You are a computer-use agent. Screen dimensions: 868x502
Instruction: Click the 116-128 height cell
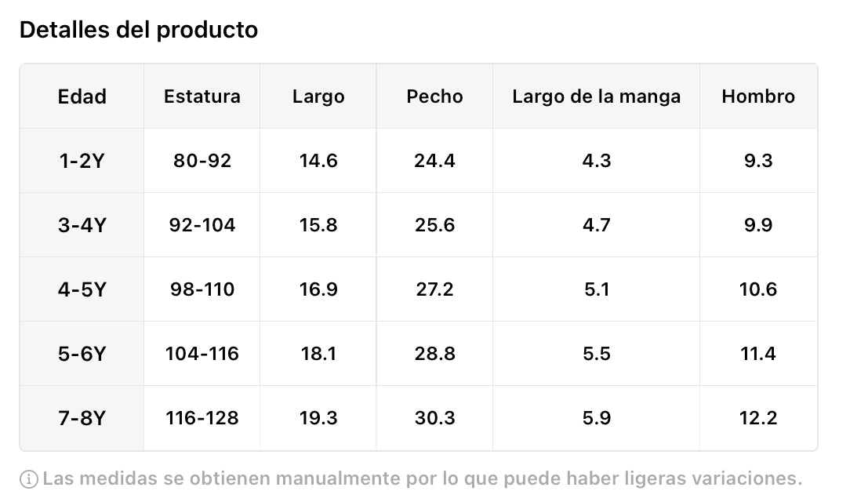[202, 418]
